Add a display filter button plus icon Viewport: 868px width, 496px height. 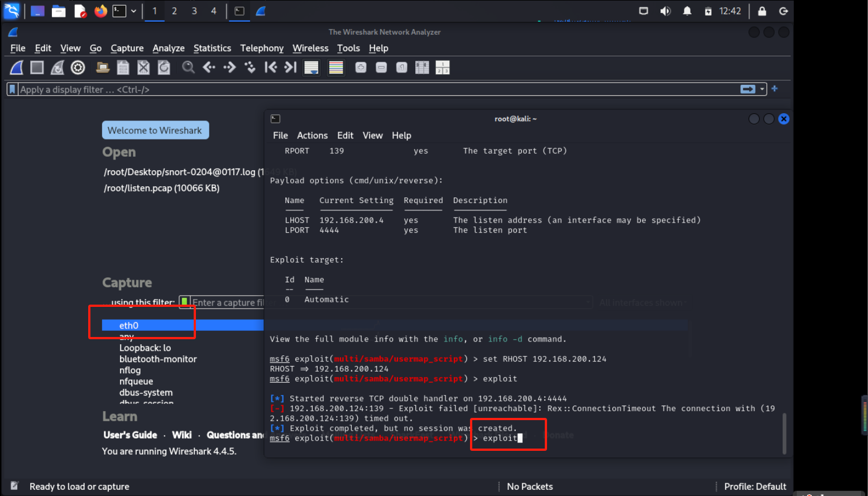(775, 89)
